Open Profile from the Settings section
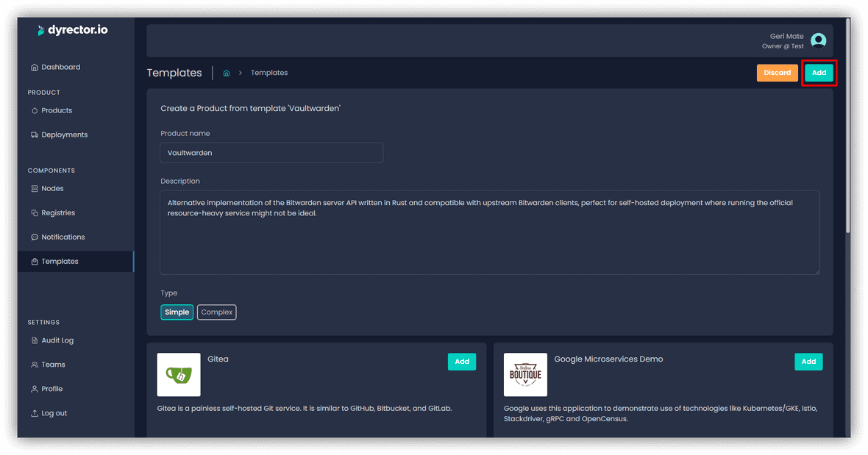Viewport: 868px width, 455px height. point(34,389)
